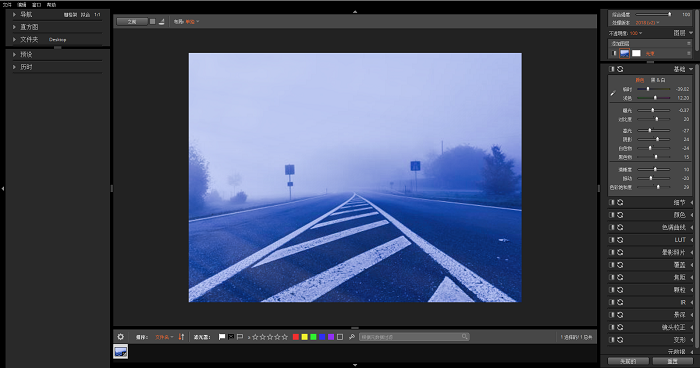The width and height of the screenshot is (700, 368).
Task: Open the 不透明度 100 dropdown
Action: click(x=637, y=33)
